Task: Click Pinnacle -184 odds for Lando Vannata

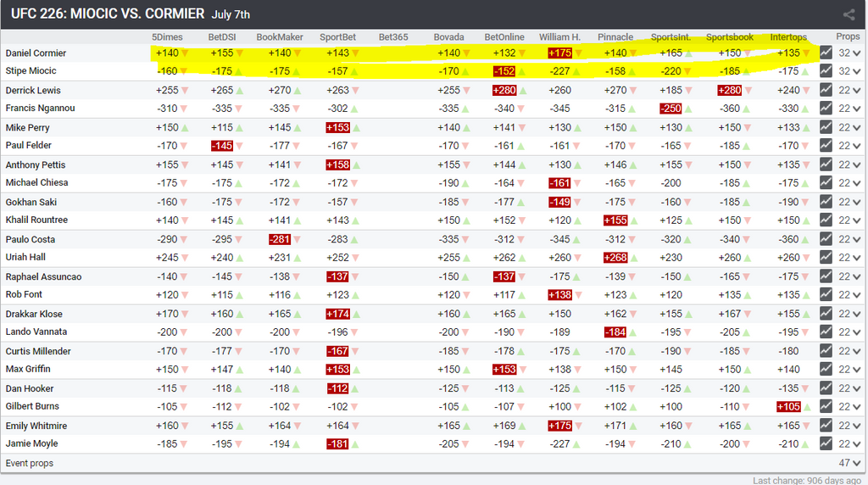Action: click(x=615, y=332)
